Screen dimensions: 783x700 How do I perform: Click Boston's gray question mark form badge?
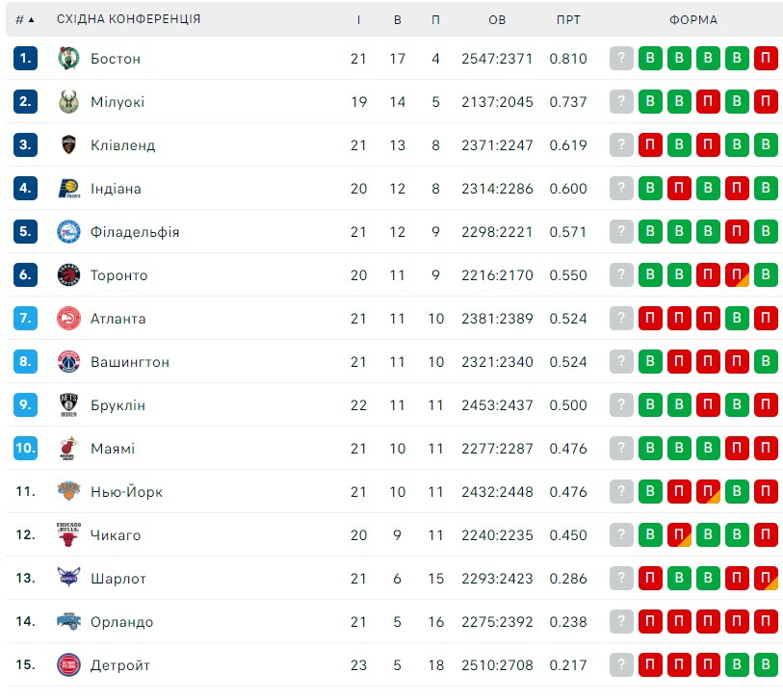621,59
